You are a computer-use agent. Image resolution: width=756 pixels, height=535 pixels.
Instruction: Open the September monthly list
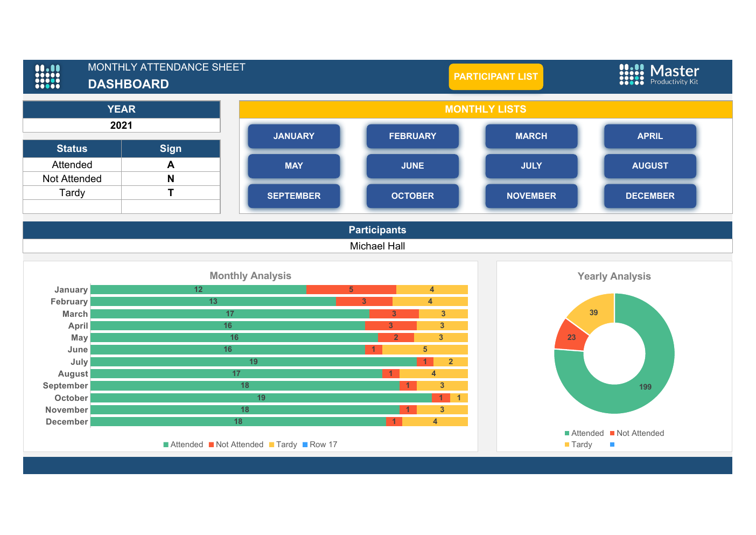click(x=294, y=196)
